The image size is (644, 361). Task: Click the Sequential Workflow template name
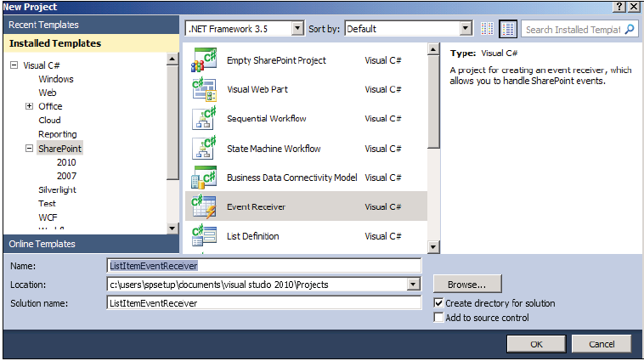[266, 118]
